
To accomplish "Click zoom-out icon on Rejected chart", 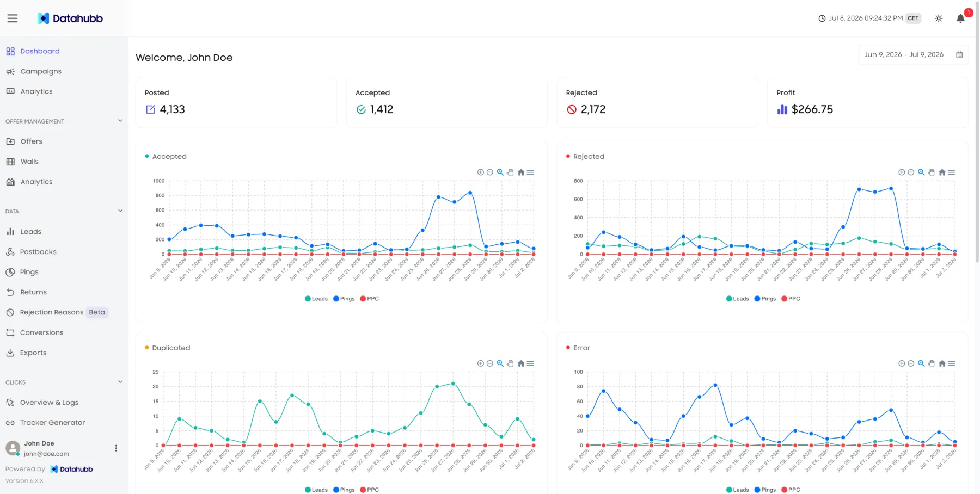I will click(x=911, y=172).
